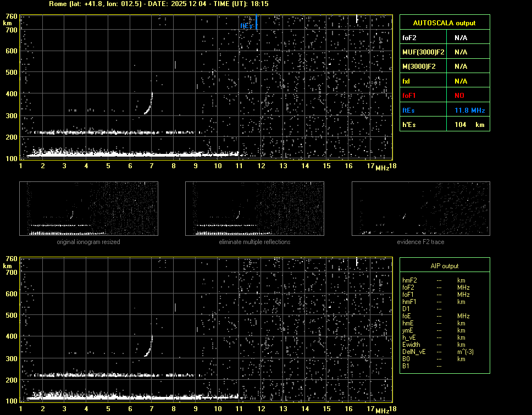
Task: Select hmF2 row in AIP output
Action: click(x=411, y=280)
